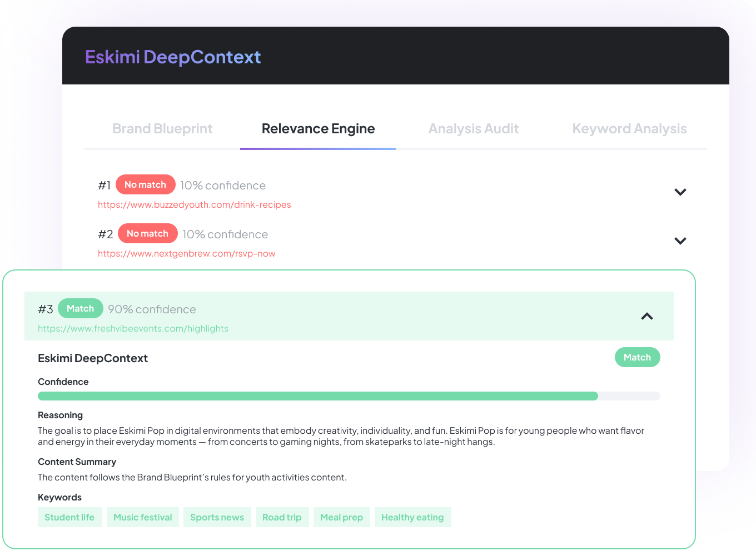Select the Meal prep keyword tag

click(x=342, y=517)
